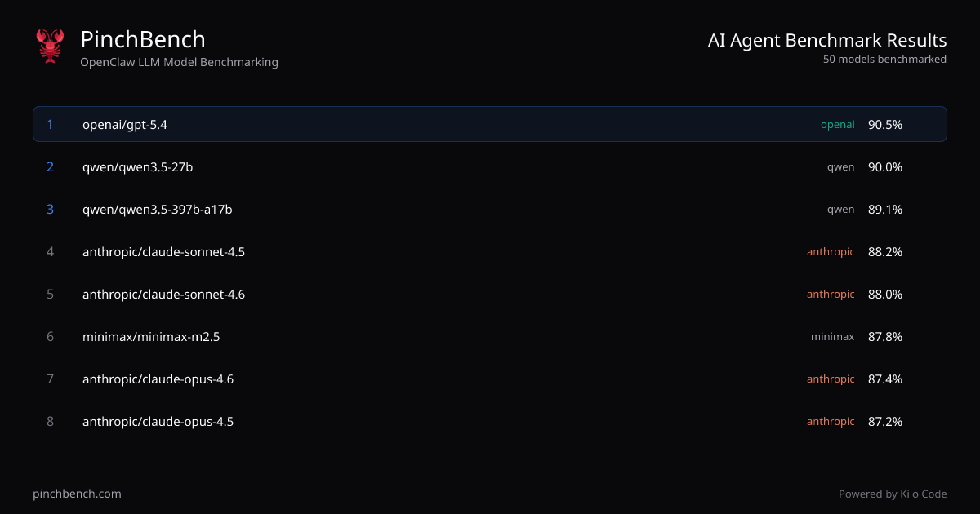The height and width of the screenshot is (514, 980).
Task: Click the green openai provider tag
Action: pyautogui.click(x=837, y=125)
